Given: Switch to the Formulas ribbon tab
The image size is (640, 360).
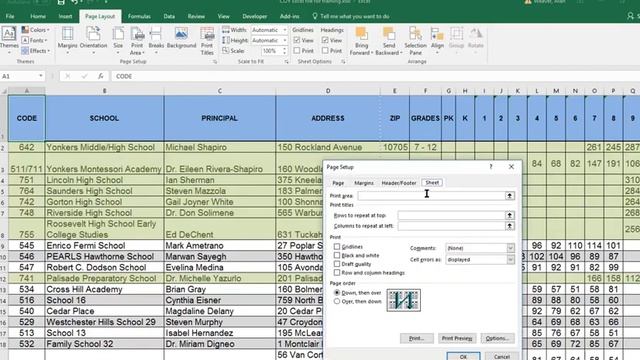Looking at the screenshot, I should pyautogui.click(x=139, y=16).
